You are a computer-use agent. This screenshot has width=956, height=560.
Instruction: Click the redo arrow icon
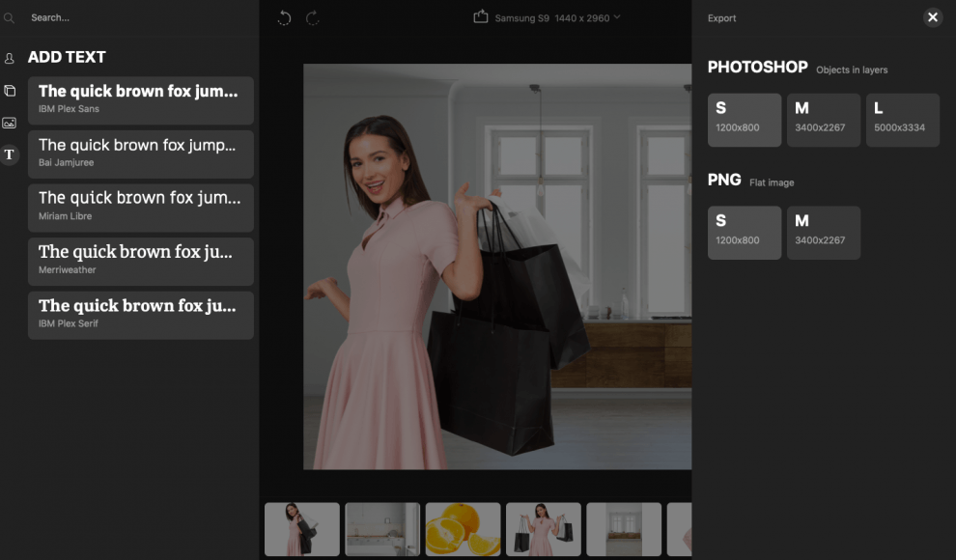[x=313, y=17]
